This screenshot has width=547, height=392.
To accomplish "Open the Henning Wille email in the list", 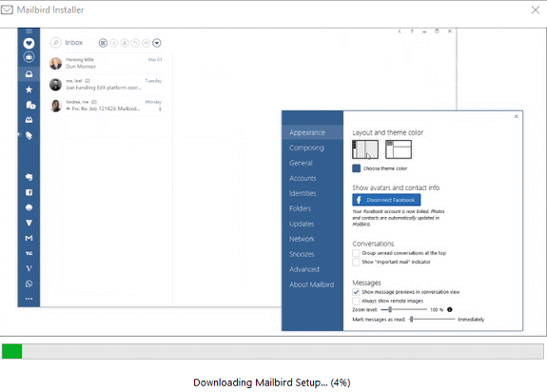I will pos(106,63).
